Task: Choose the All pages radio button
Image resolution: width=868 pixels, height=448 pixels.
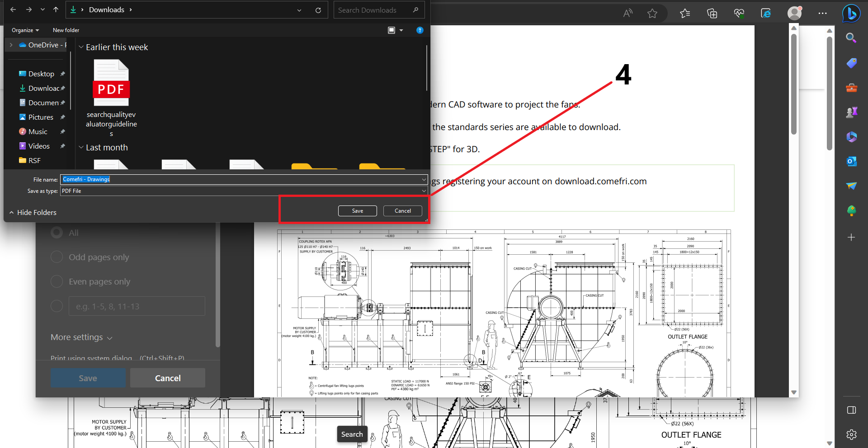Action: [57, 232]
